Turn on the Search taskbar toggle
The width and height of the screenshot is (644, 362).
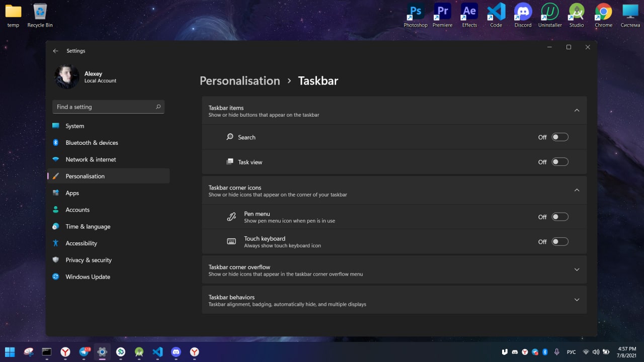point(560,137)
